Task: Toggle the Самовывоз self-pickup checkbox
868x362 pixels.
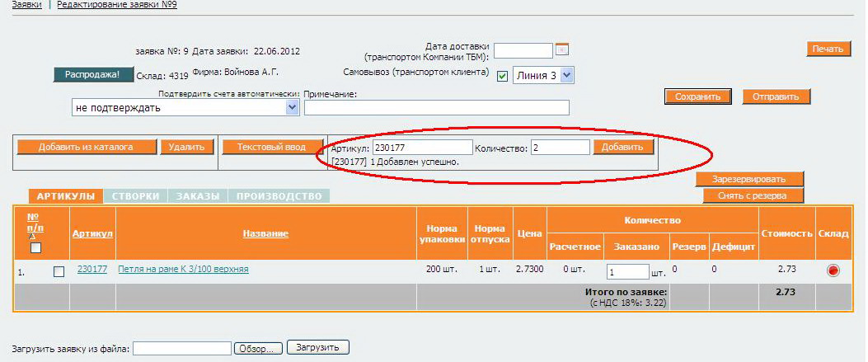Action: [x=502, y=77]
